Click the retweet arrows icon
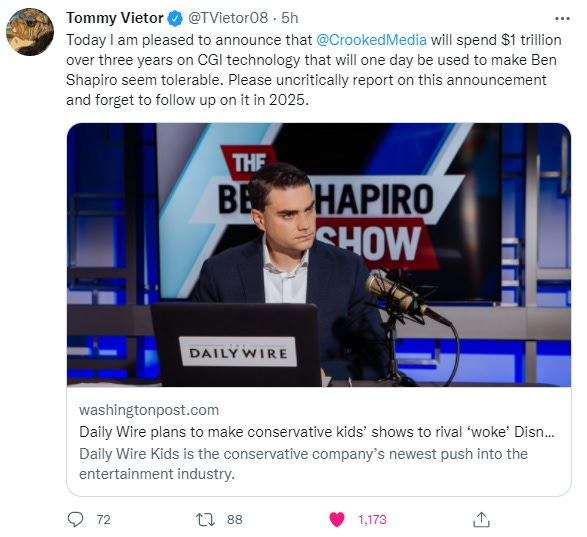This screenshot has width=587, height=537. pyautogui.click(x=206, y=519)
